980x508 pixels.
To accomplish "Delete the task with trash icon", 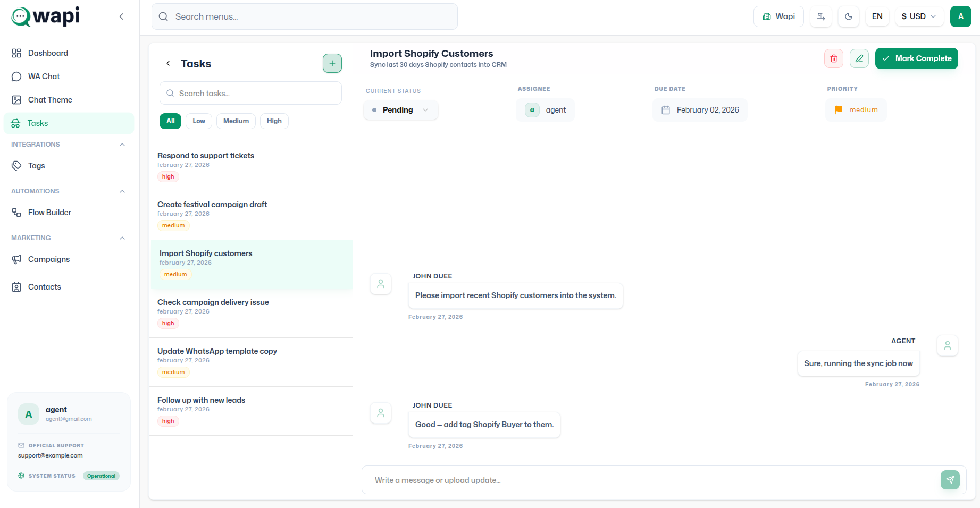I will point(834,58).
